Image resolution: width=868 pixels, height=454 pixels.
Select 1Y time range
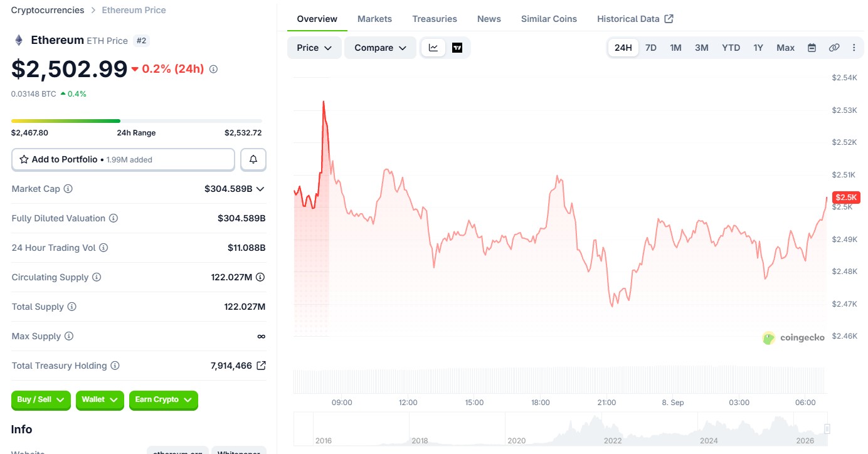pyautogui.click(x=758, y=48)
